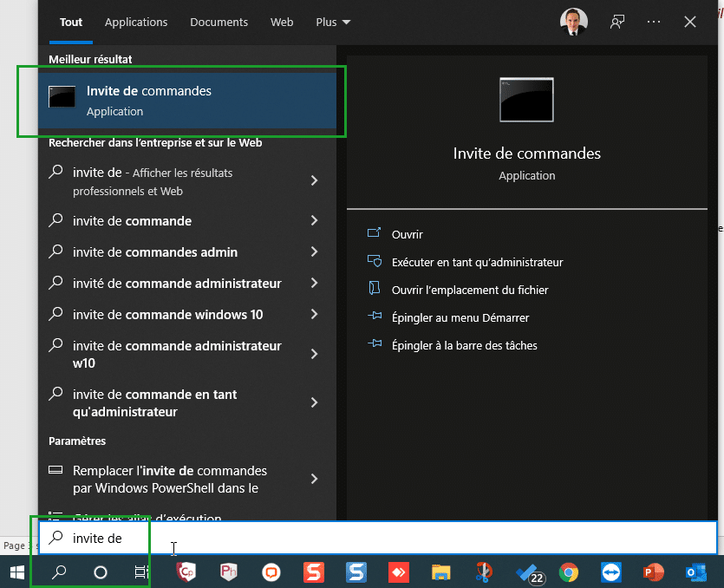Click file location icon beside Ouvrir l'emplacement

pyautogui.click(x=374, y=288)
